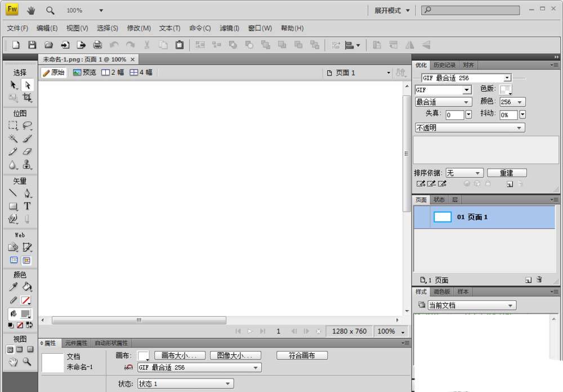The image size is (563, 392).
Task: Select the Text tool in the vector tools
Action: [x=27, y=206]
